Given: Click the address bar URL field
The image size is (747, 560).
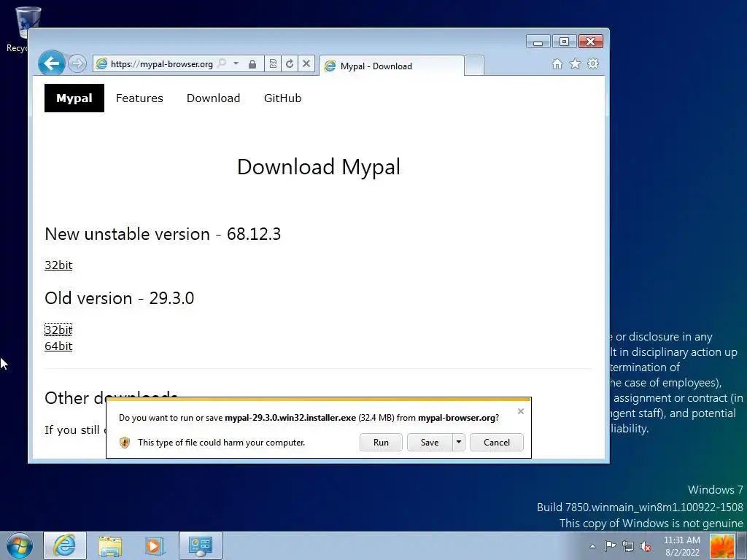Looking at the screenshot, I should (x=162, y=64).
